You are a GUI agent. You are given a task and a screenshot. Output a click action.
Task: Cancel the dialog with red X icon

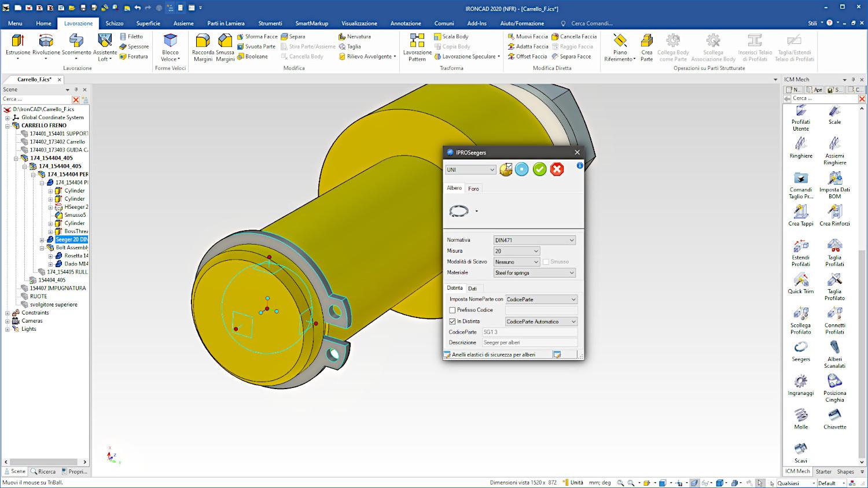(557, 169)
